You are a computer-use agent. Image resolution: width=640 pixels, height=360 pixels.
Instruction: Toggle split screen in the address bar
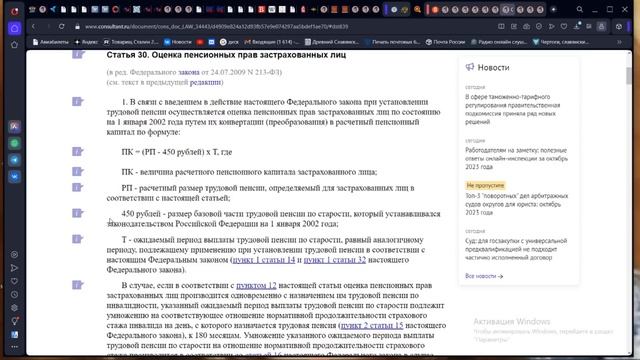coord(501,27)
